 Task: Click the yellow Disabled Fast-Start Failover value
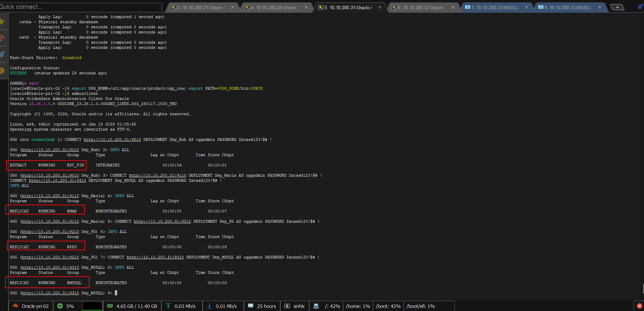click(72, 58)
